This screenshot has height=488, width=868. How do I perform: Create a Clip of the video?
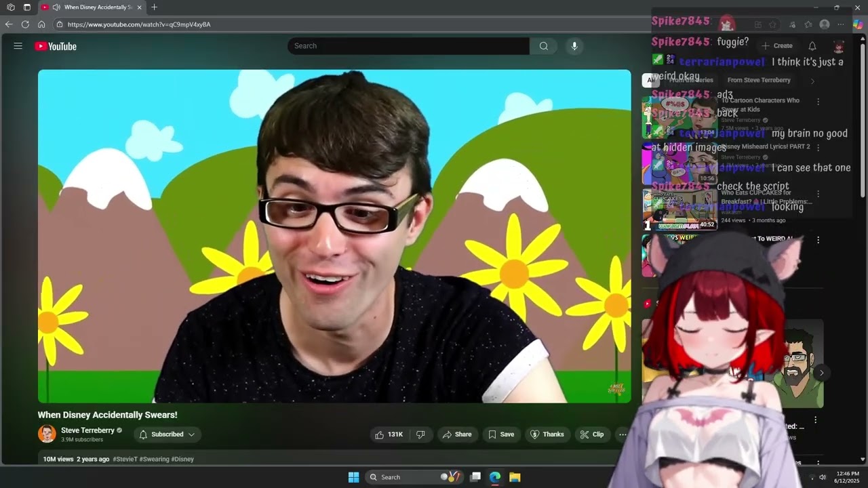coord(592,434)
